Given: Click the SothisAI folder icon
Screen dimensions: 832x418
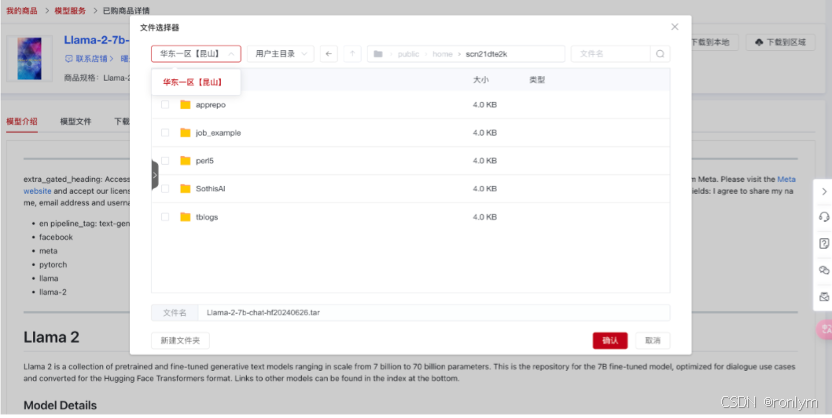Looking at the screenshot, I should (x=185, y=188).
